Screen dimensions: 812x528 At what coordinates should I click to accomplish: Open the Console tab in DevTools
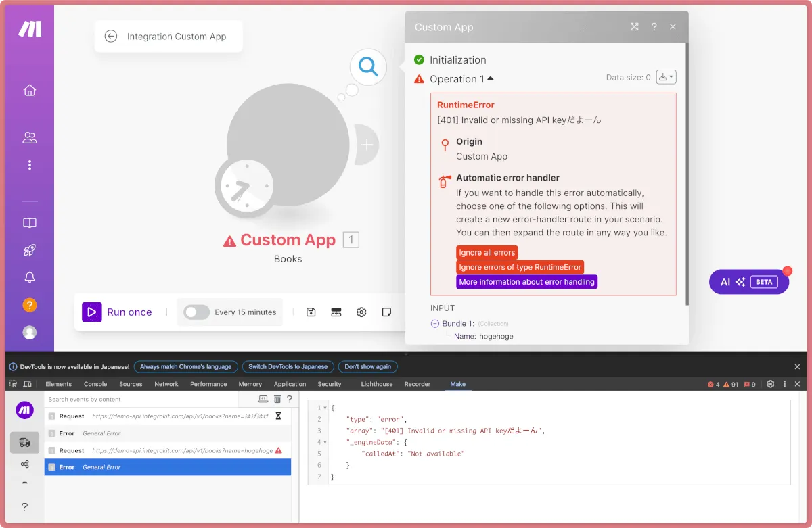95,384
